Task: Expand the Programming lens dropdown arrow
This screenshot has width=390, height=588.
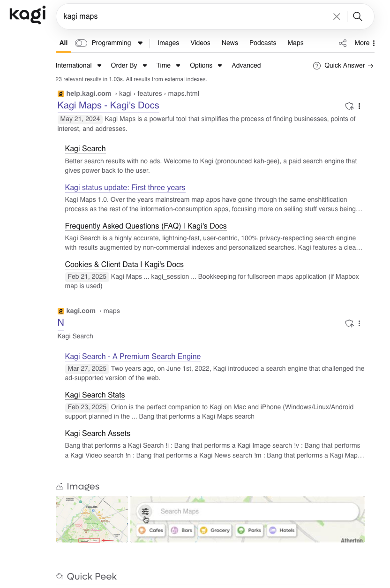Action: click(140, 43)
